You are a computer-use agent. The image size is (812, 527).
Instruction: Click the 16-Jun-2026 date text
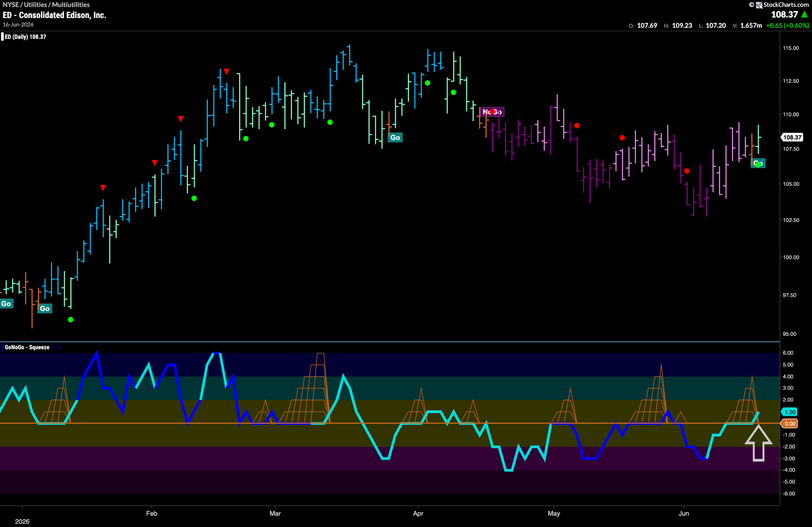pyautogui.click(x=18, y=24)
